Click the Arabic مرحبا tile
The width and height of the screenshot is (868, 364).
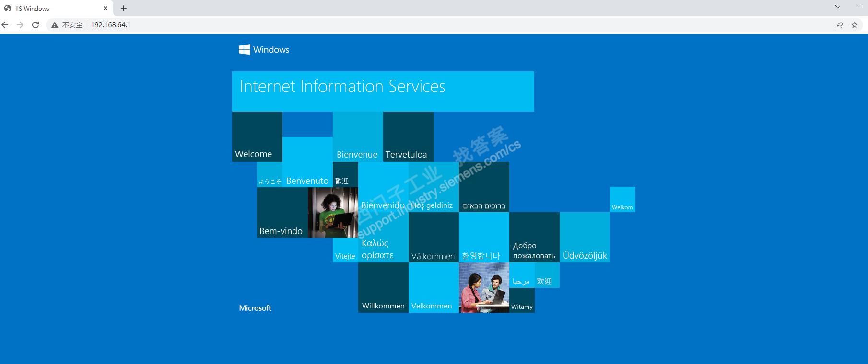(x=522, y=275)
